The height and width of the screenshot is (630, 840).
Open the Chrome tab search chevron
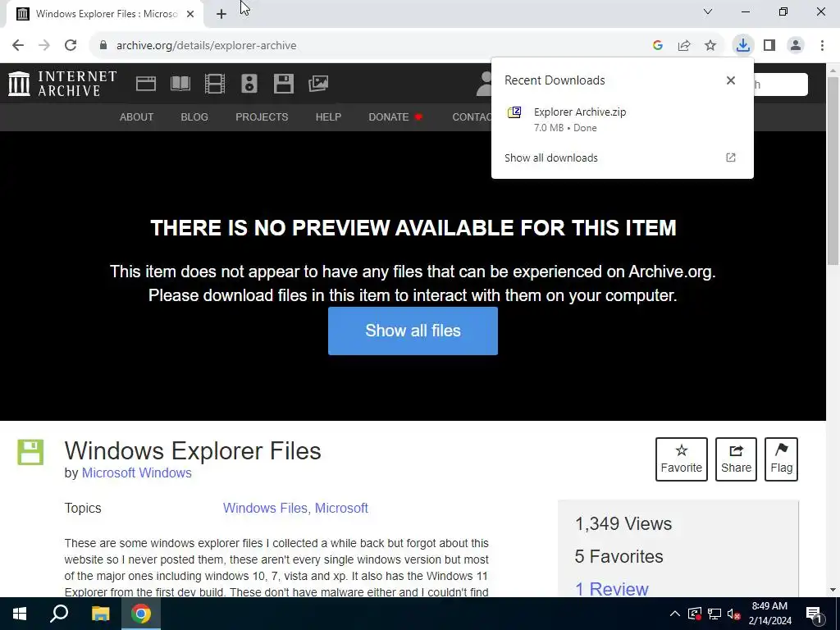pos(708,11)
